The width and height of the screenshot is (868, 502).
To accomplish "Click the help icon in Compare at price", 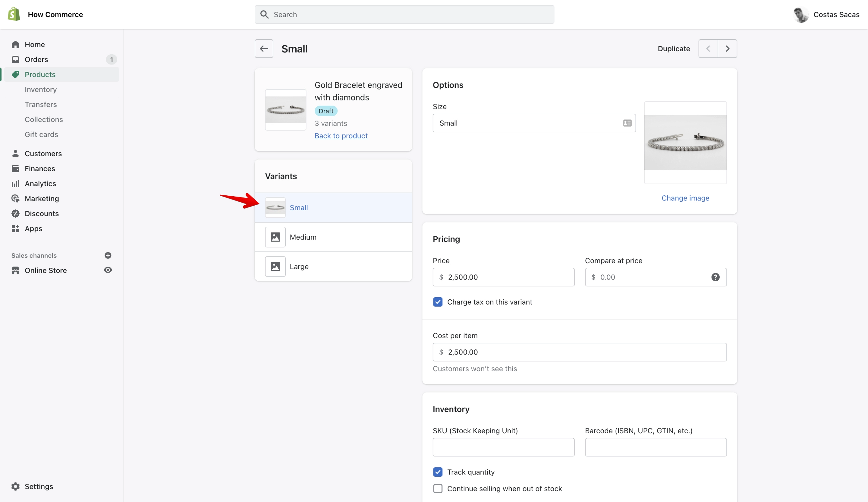I will click(x=715, y=277).
